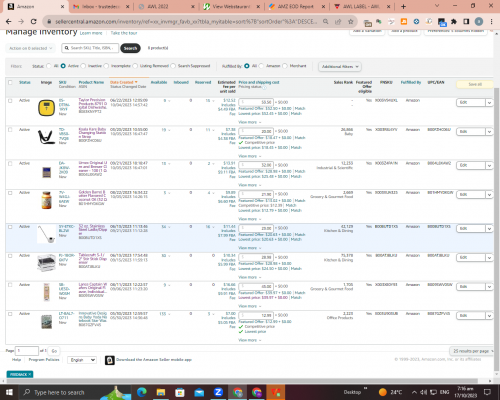
Task: Click the Taylor Precision product thumbnail
Action: tap(46, 108)
